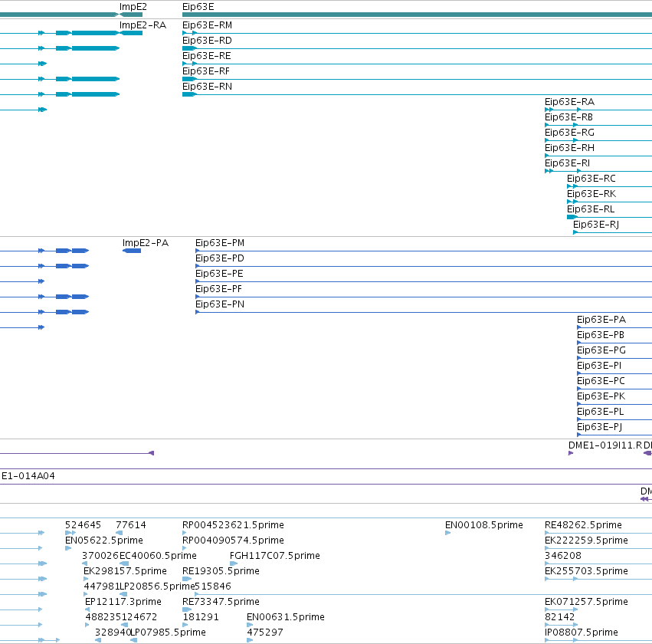Image resolution: width=652 pixels, height=644 pixels.
Task: Open transcript Eip63E-RN
Action: click(x=207, y=87)
